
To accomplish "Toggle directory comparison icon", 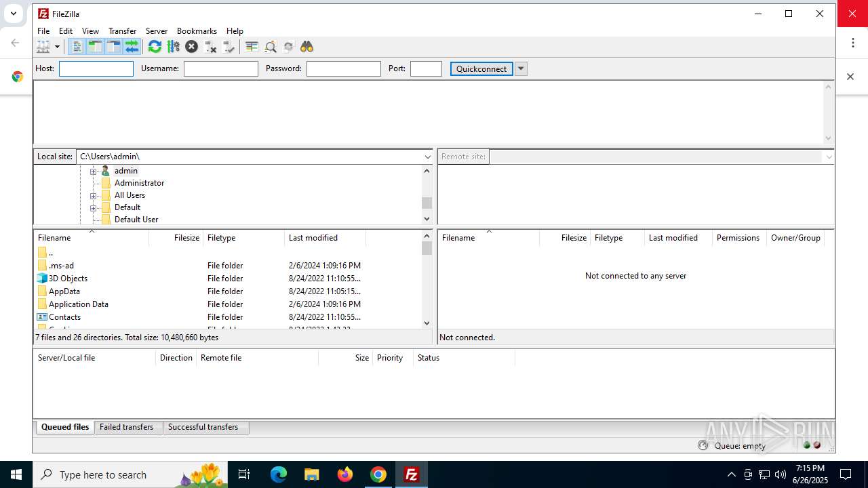I will tap(270, 47).
